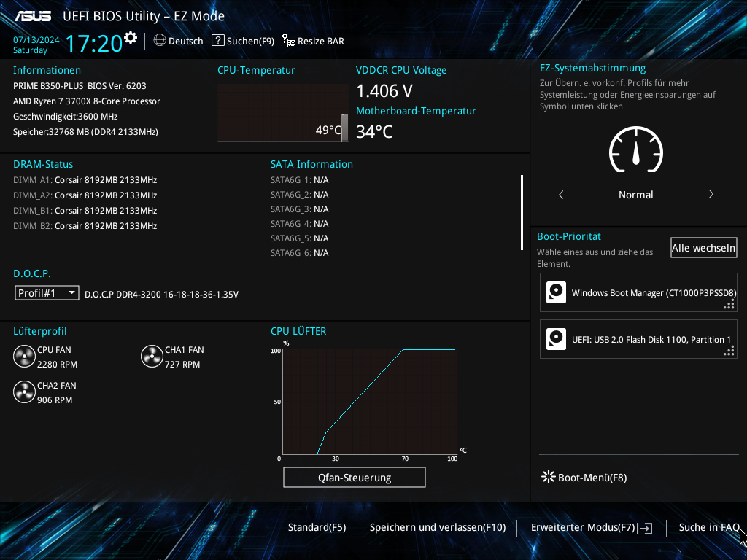Select UEFI: USB 2.0 Flash Disk entry
Image resolution: width=747 pixels, height=560 pixels.
(x=638, y=339)
